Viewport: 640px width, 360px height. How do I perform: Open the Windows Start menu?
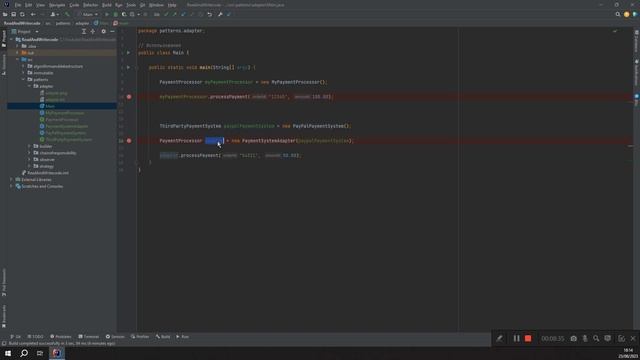coord(8,353)
